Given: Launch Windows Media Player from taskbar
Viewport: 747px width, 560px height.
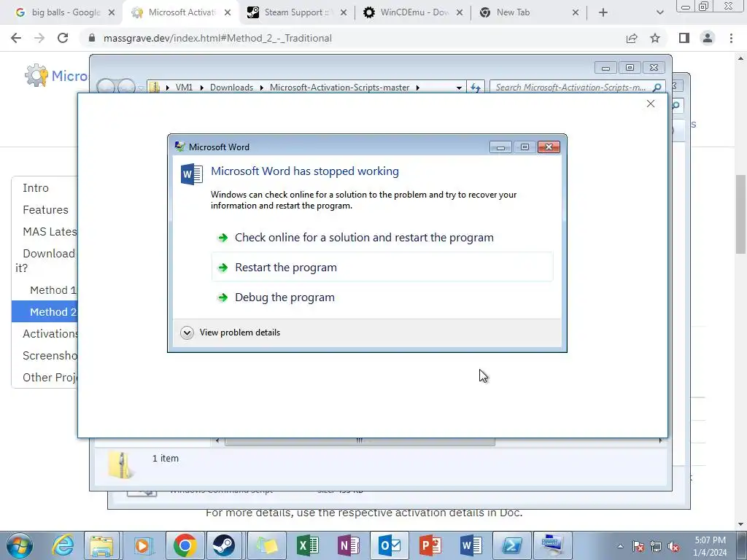Looking at the screenshot, I should (142, 545).
